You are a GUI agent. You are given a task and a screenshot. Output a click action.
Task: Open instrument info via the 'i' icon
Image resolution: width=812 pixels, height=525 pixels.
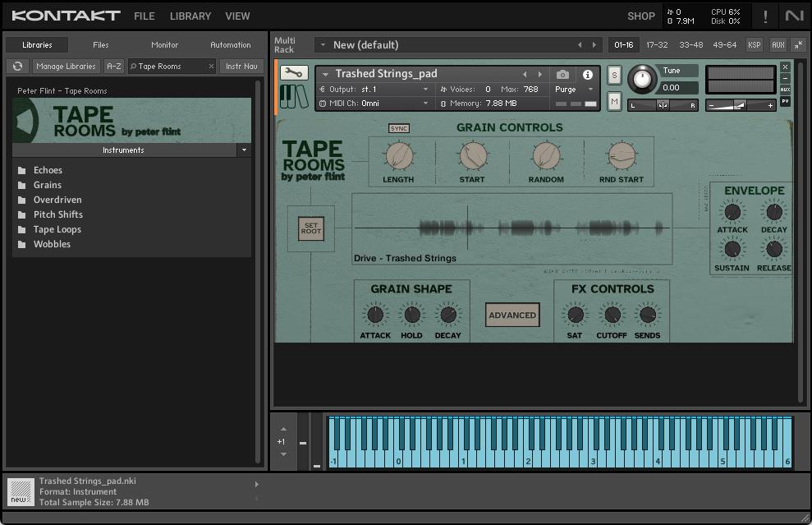point(587,74)
